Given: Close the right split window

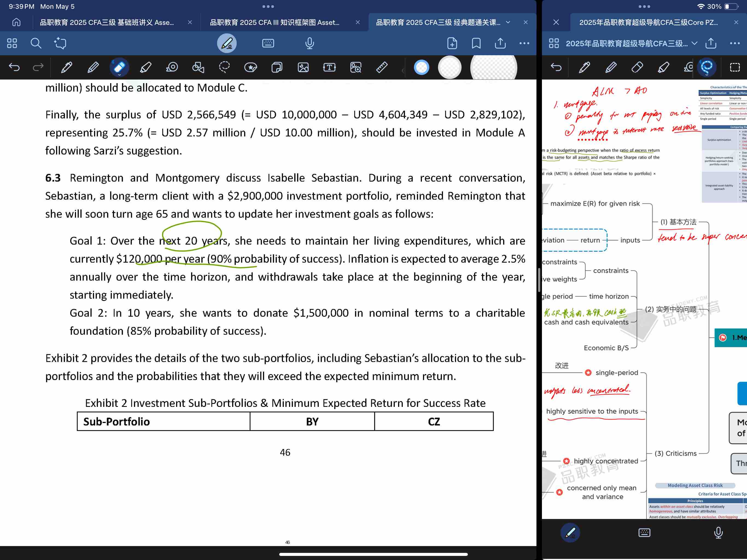Looking at the screenshot, I should 556,22.
